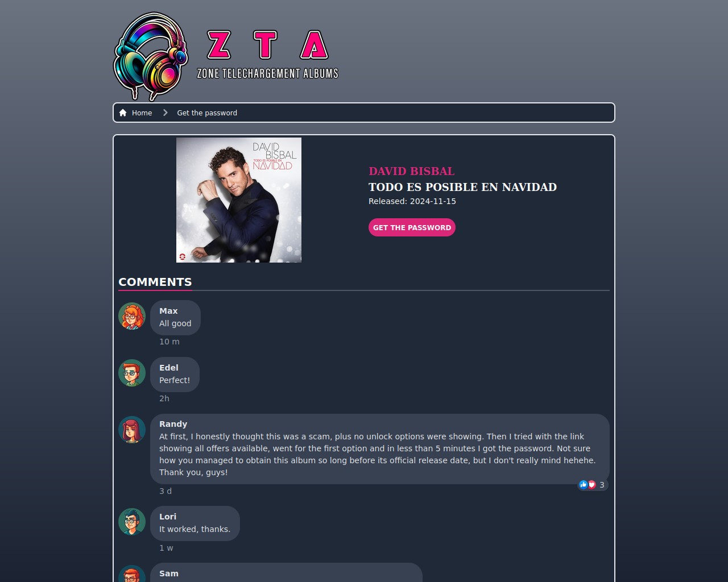The width and height of the screenshot is (728, 582).
Task: Click the Zone Telechargement Albums title text
Action: pyautogui.click(x=268, y=73)
